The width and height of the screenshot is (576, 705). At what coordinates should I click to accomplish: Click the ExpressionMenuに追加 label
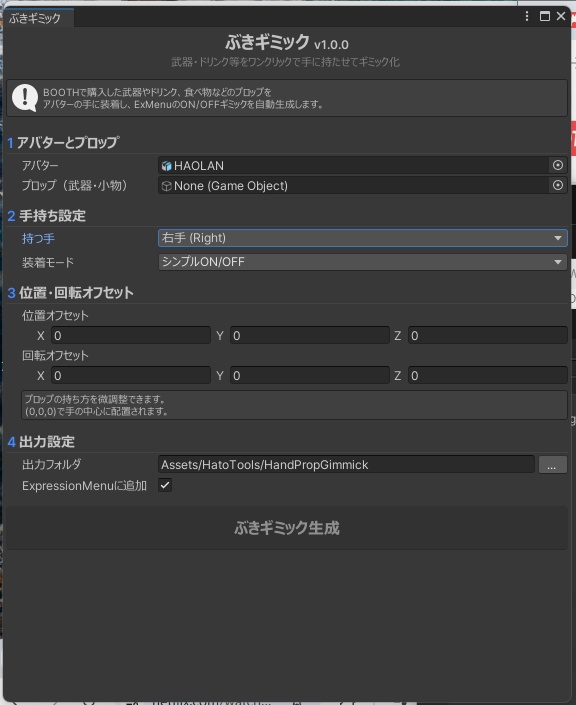point(85,486)
